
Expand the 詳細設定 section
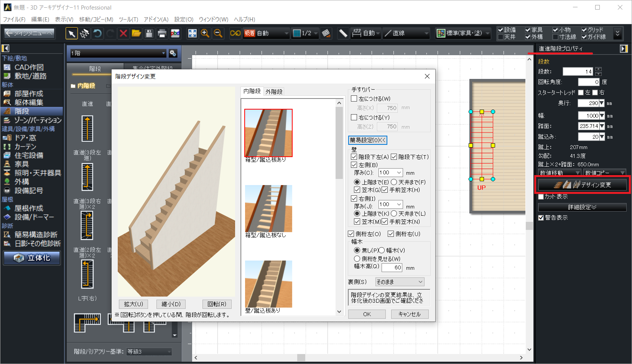[582, 207]
